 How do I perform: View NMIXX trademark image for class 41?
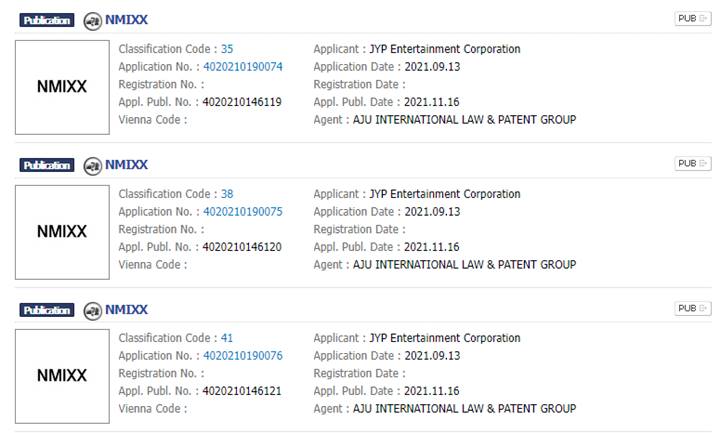click(x=62, y=377)
